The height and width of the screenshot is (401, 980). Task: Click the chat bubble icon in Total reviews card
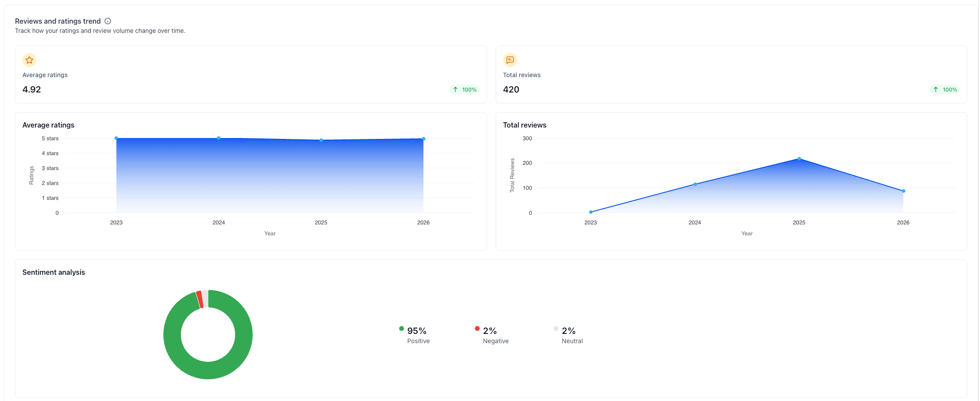[x=510, y=60]
